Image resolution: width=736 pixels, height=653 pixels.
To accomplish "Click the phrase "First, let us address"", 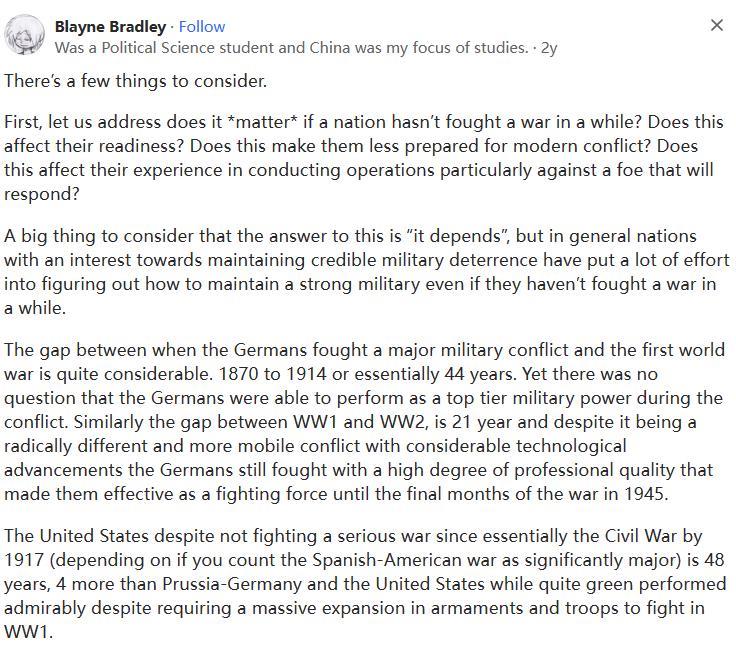I will pos(78,122).
